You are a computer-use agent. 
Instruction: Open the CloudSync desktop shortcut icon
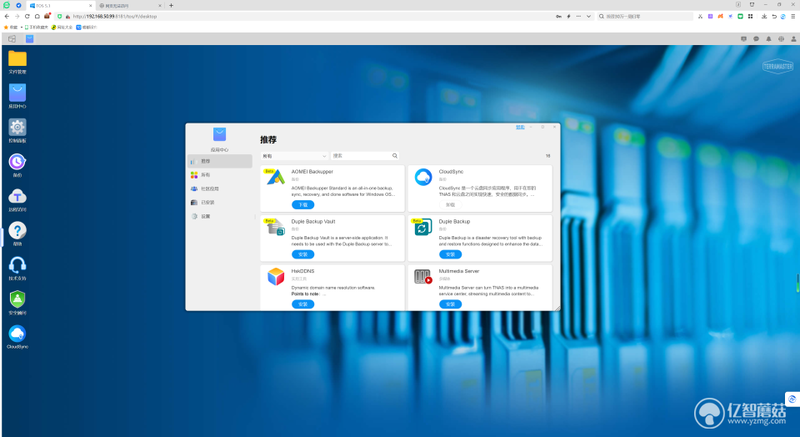click(17, 333)
